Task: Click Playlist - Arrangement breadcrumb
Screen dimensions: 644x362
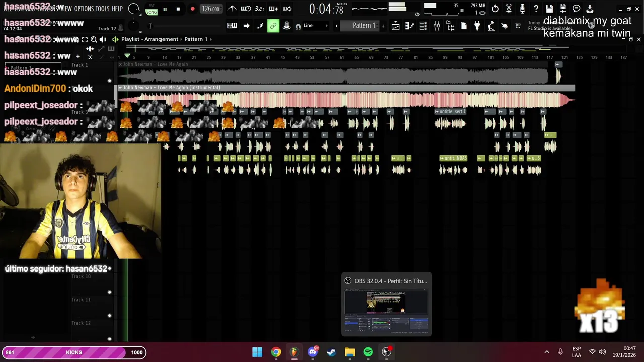Action: pyautogui.click(x=150, y=39)
